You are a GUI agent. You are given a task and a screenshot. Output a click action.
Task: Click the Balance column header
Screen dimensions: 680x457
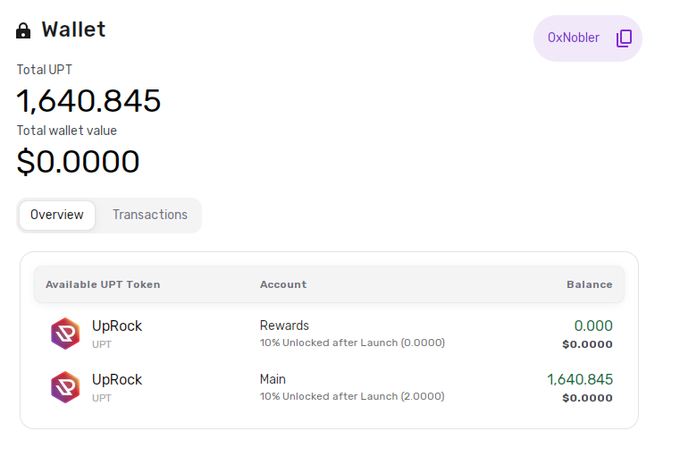pyautogui.click(x=589, y=284)
